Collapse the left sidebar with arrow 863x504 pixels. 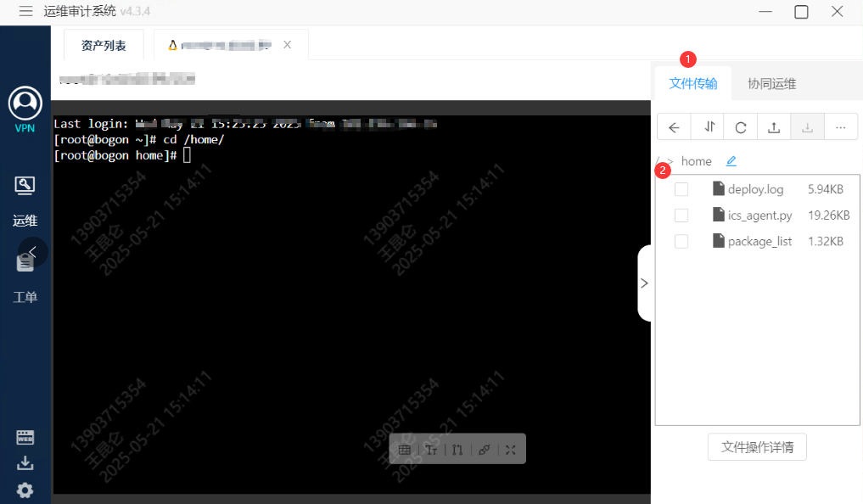coord(32,252)
